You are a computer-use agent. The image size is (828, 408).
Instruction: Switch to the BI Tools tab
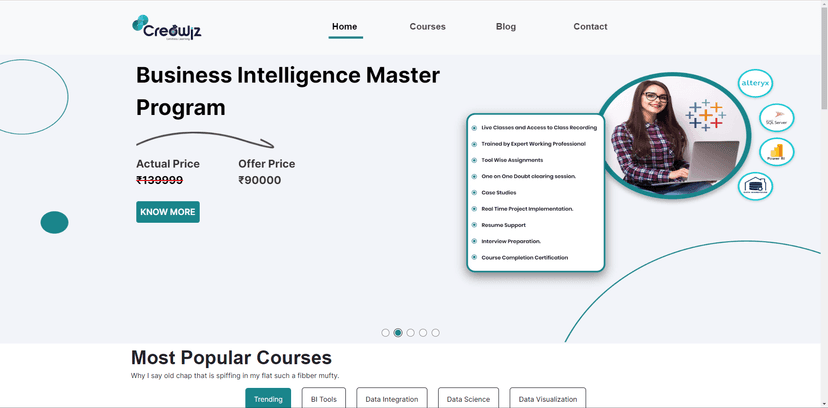point(324,398)
